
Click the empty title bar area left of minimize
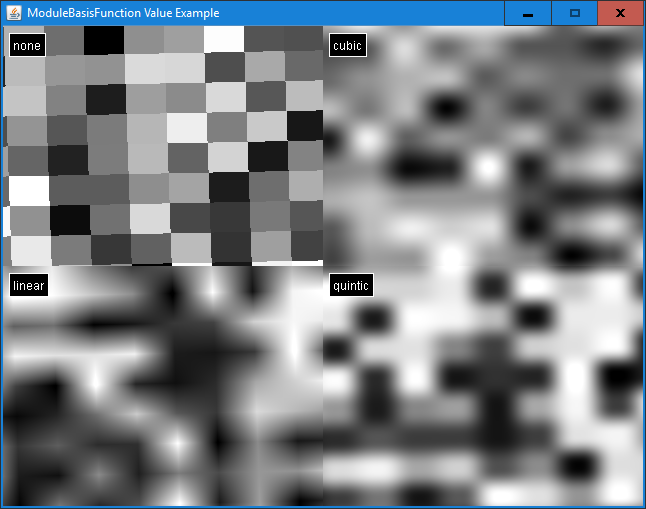tap(400, 13)
